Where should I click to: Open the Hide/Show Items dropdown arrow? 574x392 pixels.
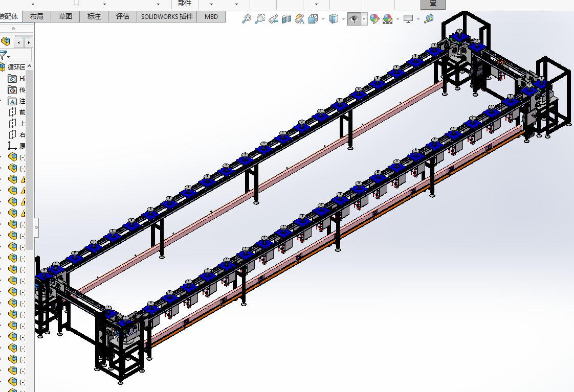(364, 19)
